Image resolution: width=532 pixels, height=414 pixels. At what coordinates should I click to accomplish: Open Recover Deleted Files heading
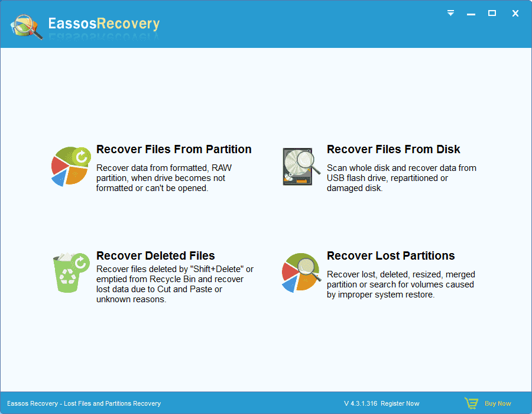click(x=155, y=255)
